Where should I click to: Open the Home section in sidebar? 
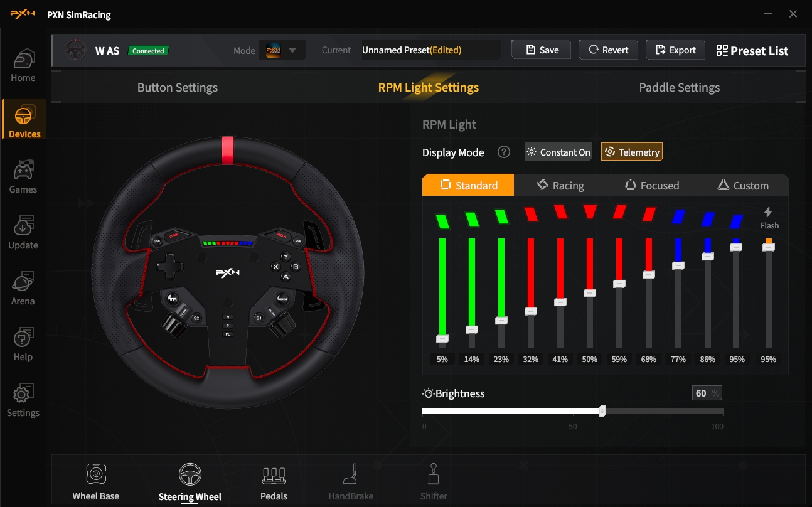(23, 65)
